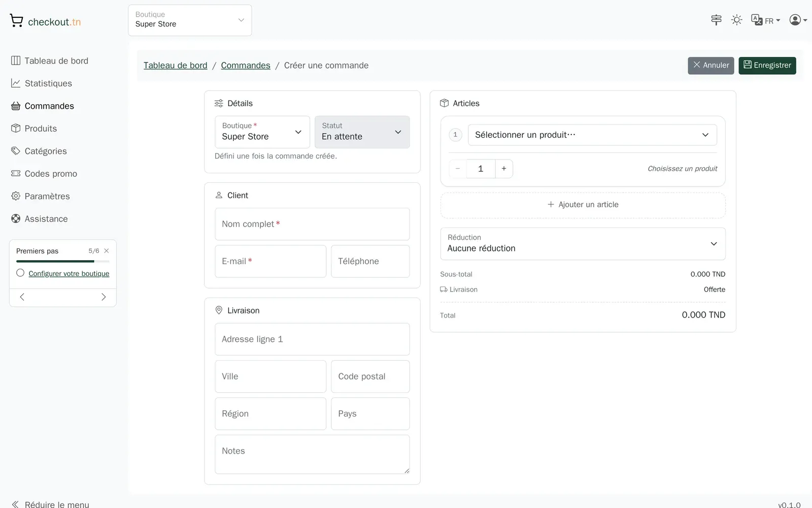Open Catégories in the sidebar

39,151
